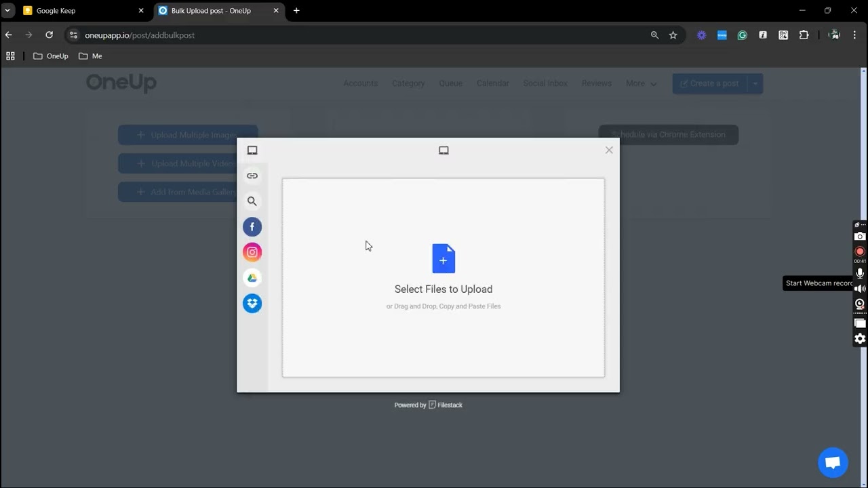Start webcam recording from recorder toolbar
This screenshot has width=868, height=488.
tap(860, 304)
